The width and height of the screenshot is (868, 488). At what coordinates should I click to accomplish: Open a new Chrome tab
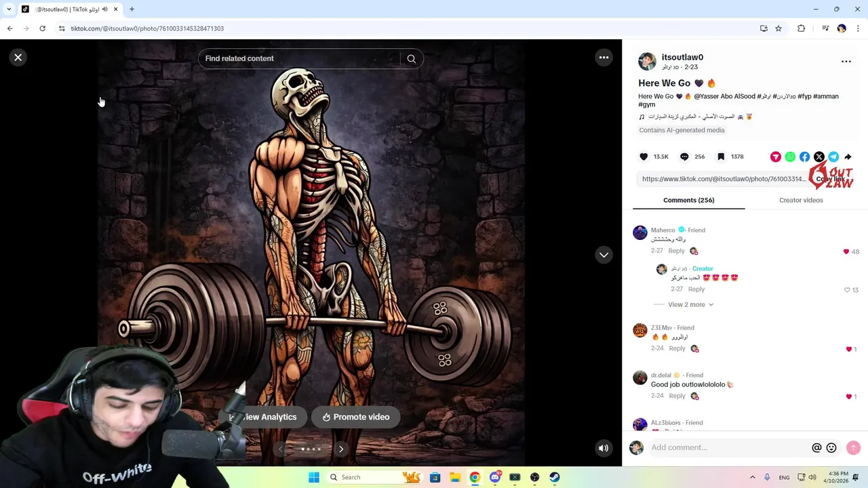tap(132, 9)
